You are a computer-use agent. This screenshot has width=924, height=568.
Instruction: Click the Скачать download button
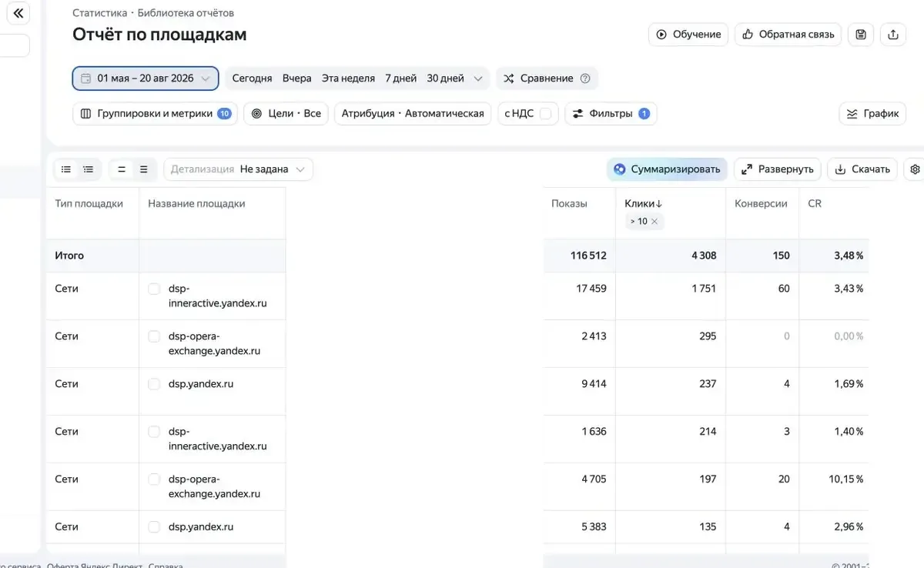pyautogui.click(x=862, y=169)
